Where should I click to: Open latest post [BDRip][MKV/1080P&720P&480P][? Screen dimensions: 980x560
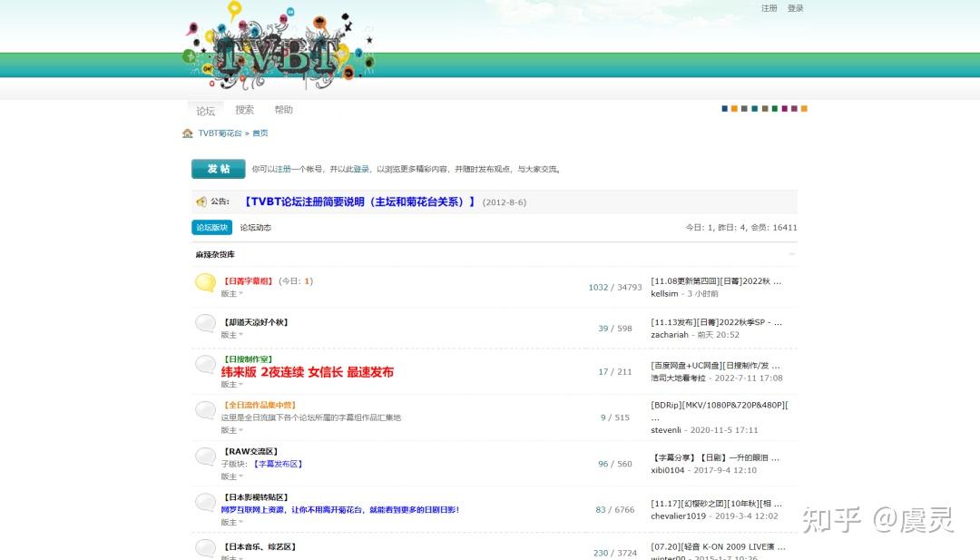click(x=720, y=405)
